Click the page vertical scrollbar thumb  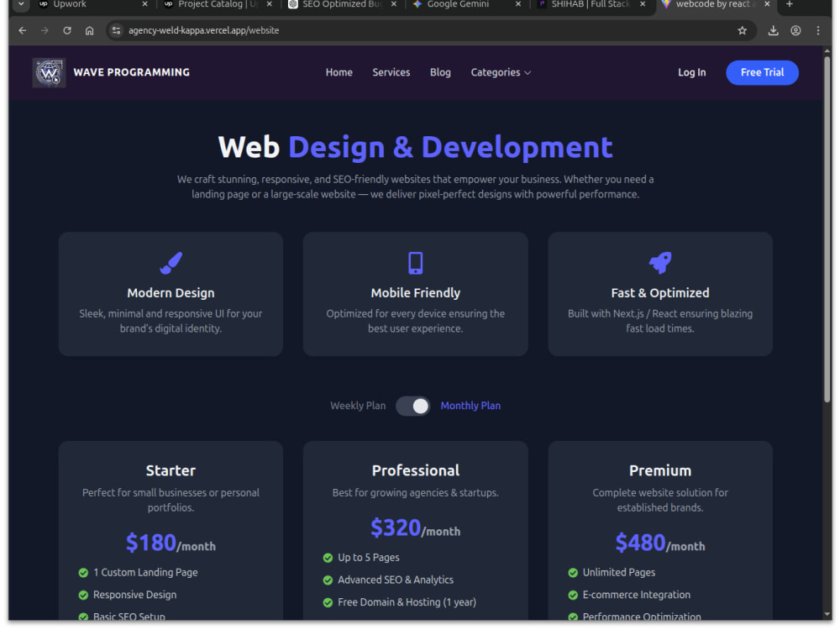[827, 228]
